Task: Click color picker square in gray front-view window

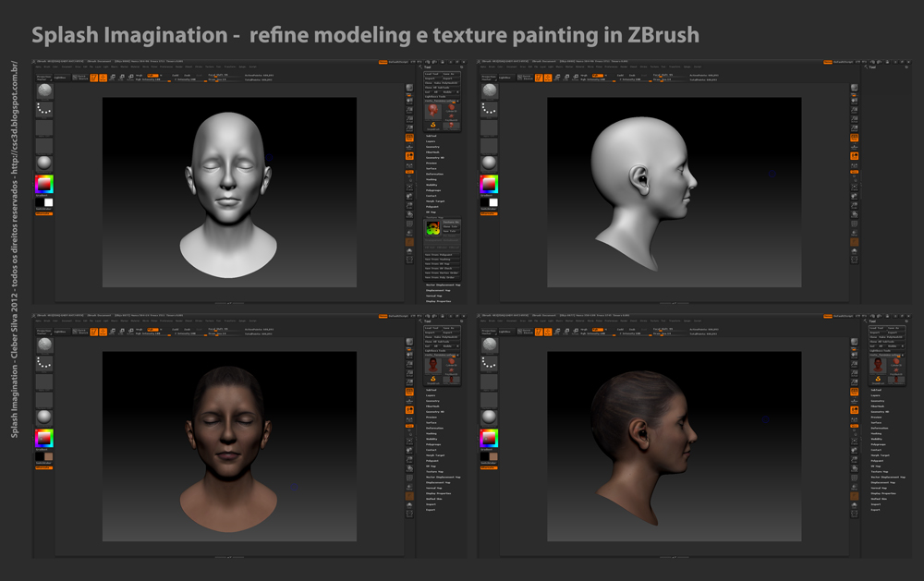Action: coord(44,184)
